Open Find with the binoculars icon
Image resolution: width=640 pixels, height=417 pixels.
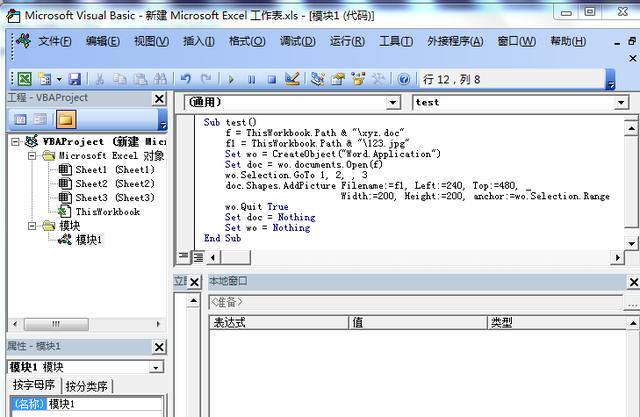point(160,79)
